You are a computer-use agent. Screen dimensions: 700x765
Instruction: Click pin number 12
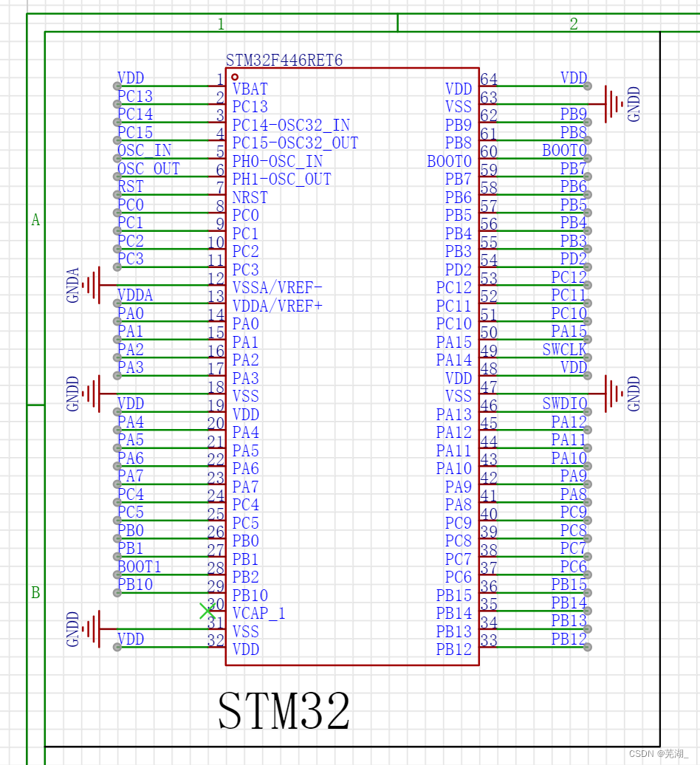tap(216, 278)
